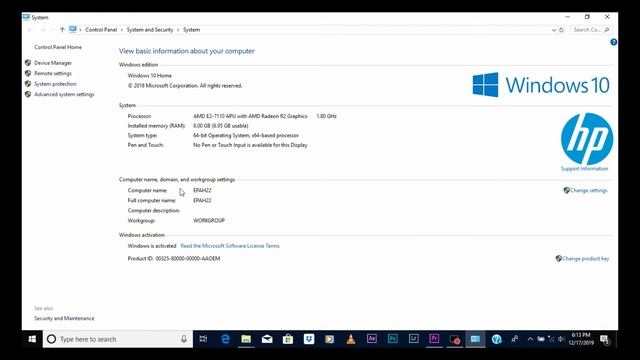Click the network tray icon
This screenshot has width=640, height=360.
(551, 339)
